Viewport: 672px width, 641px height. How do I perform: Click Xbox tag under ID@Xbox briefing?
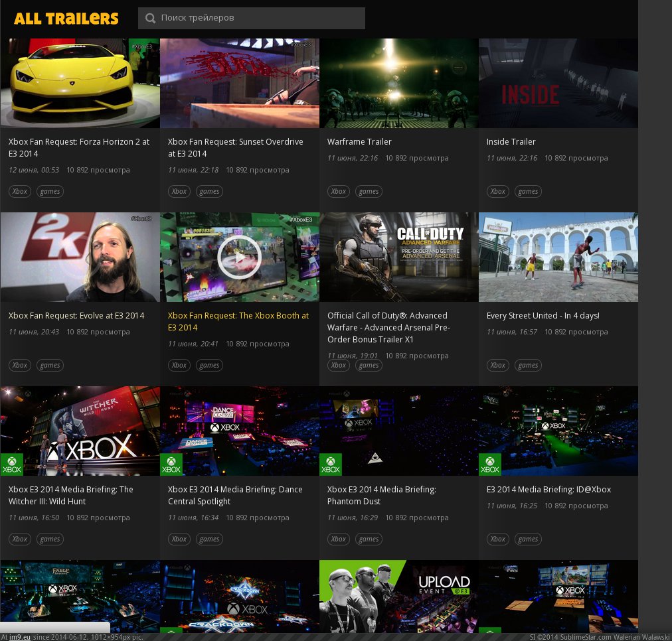click(498, 539)
